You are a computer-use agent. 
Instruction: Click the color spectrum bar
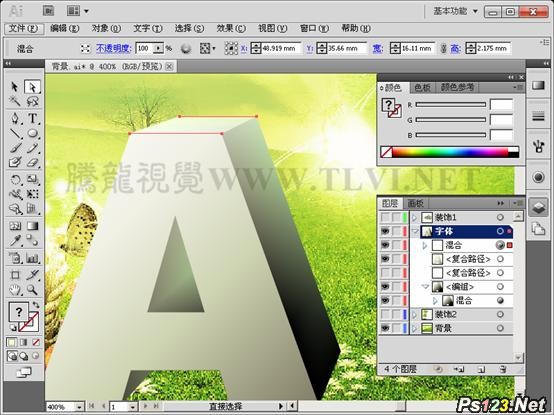[450, 152]
